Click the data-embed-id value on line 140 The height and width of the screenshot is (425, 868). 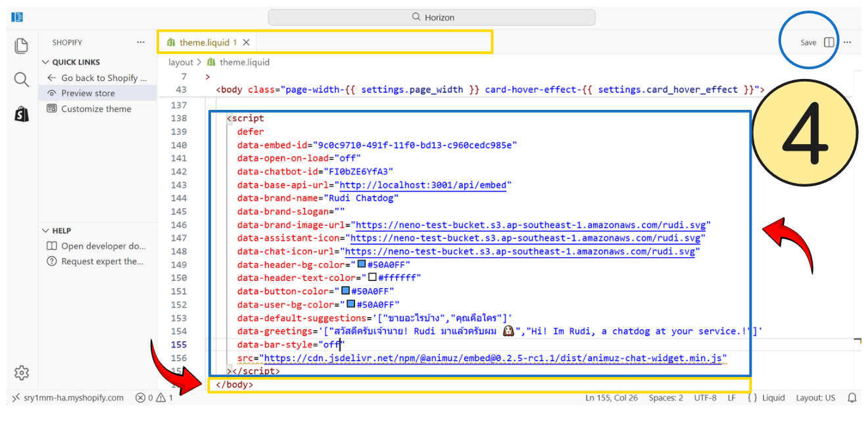point(415,145)
